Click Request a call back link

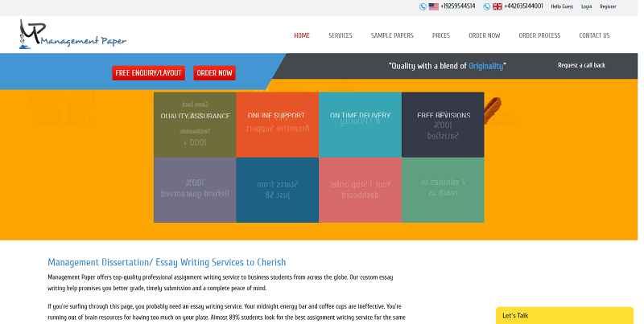pos(581,65)
